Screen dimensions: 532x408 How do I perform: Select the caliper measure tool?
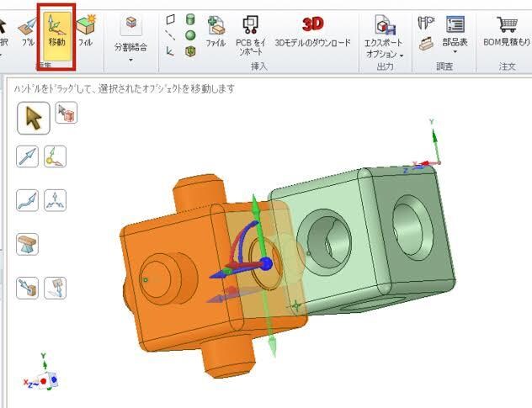pyautogui.click(x=426, y=23)
